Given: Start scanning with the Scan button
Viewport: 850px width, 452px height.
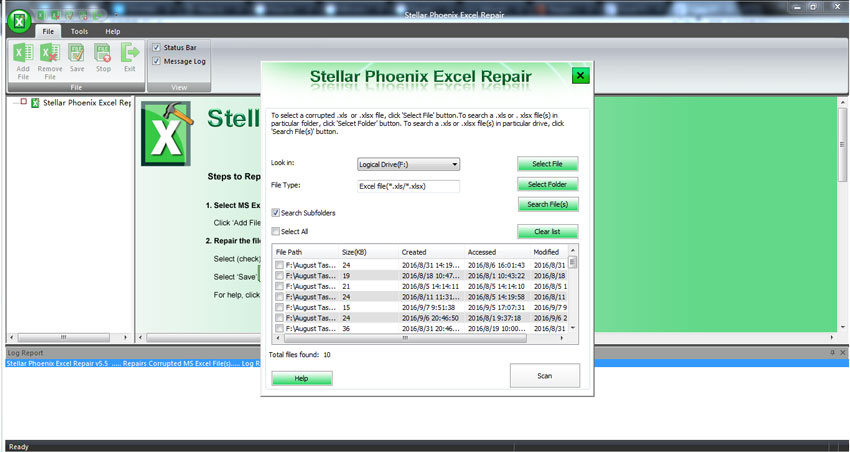Looking at the screenshot, I should (544, 375).
